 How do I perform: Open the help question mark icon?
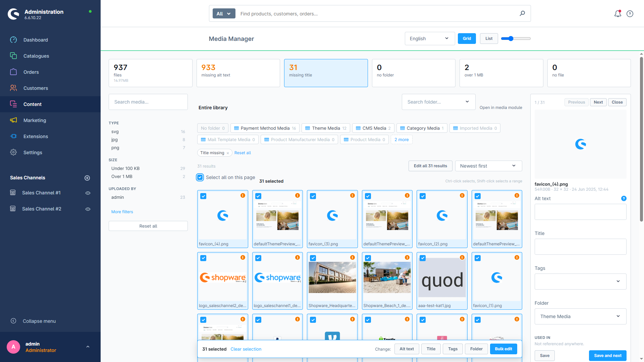click(x=630, y=14)
